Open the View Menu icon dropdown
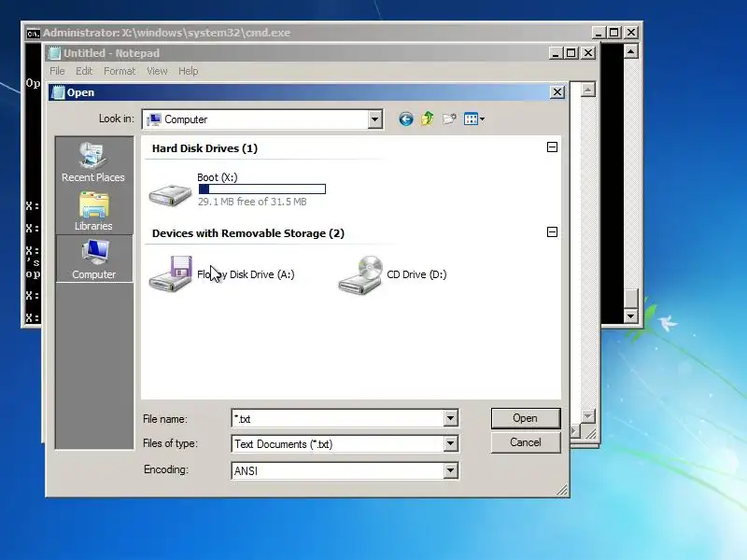This screenshot has width=747, height=560. tap(474, 119)
